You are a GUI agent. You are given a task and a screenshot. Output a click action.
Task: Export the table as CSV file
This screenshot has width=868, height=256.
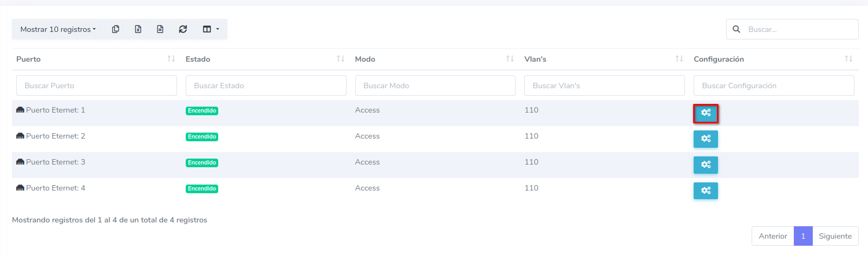point(160,29)
